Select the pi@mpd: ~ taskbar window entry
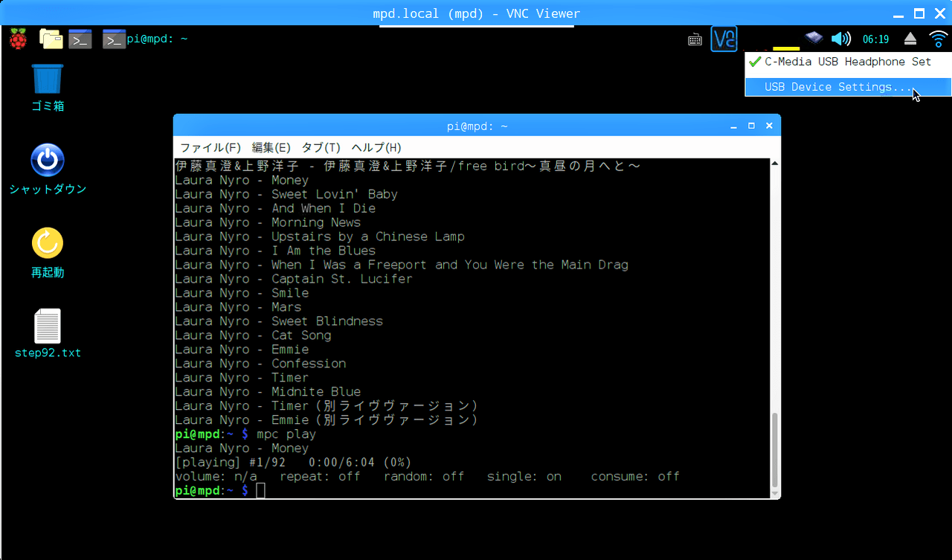Image resolution: width=952 pixels, height=560 pixels. point(145,39)
